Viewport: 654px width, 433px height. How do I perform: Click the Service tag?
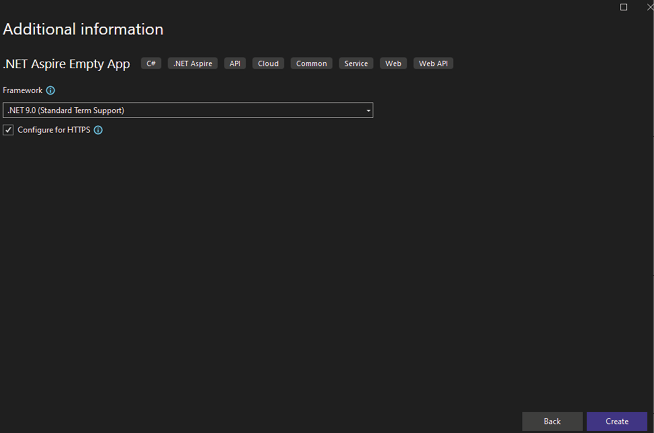(x=356, y=63)
